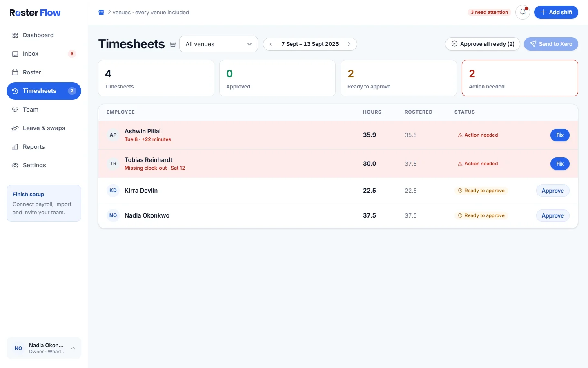Click the KD avatar for Kirra Devlin

tap(113, 191)
